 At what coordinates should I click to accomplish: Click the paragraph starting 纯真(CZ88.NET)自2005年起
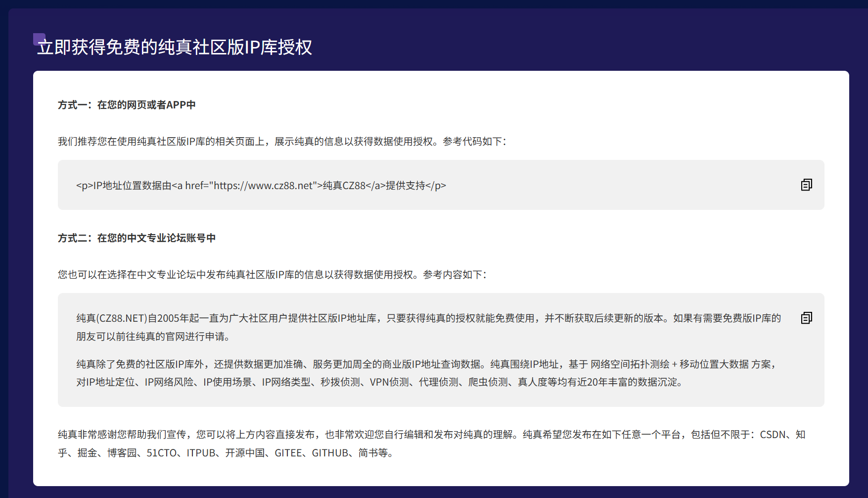point(428,327)
